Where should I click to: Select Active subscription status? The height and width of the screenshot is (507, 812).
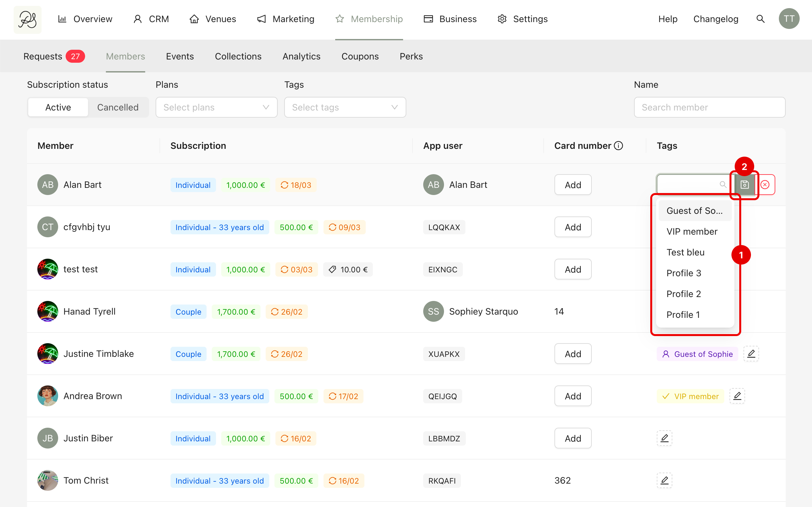pyautogui.click(x=58, y=107)
